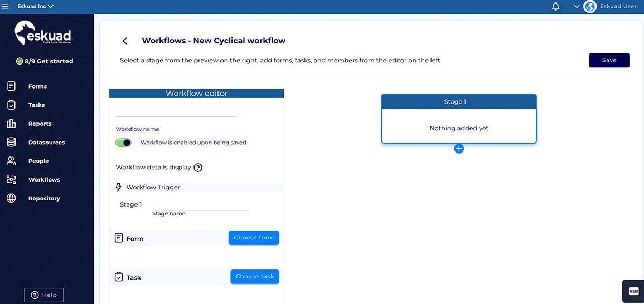Click the plus icon to add stage
The height and width of the screenshot is (304, 644).
click(x=459, y=149)
